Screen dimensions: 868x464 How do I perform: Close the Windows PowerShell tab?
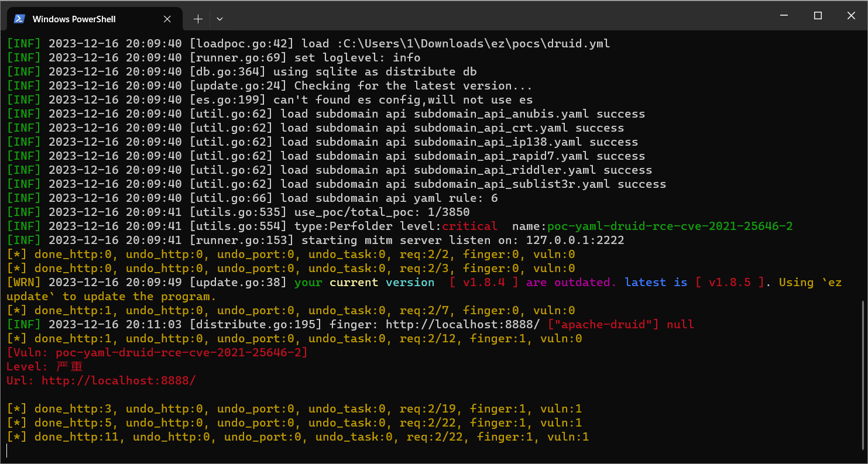click(x=167, y=19)
